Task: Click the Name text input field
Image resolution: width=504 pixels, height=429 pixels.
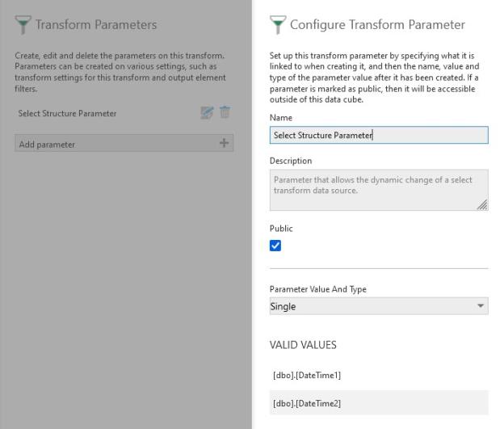Action: 378,136
